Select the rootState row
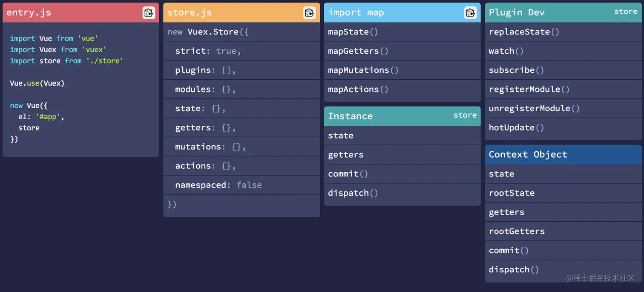The width and height of the screenshot is (644, 292). click(563, 193)
